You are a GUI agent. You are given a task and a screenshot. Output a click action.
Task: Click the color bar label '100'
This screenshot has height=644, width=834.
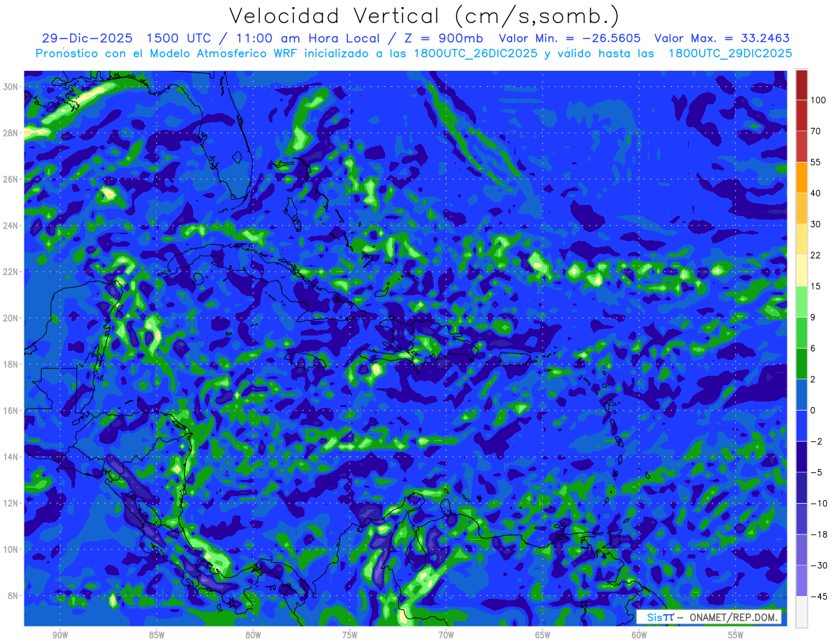tap(818, 100)
